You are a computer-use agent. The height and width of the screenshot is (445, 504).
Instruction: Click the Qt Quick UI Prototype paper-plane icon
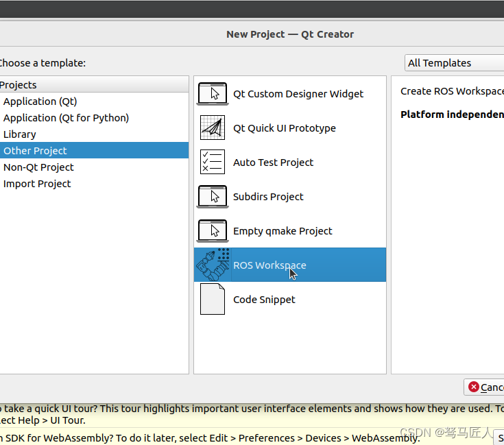(213, 128)
